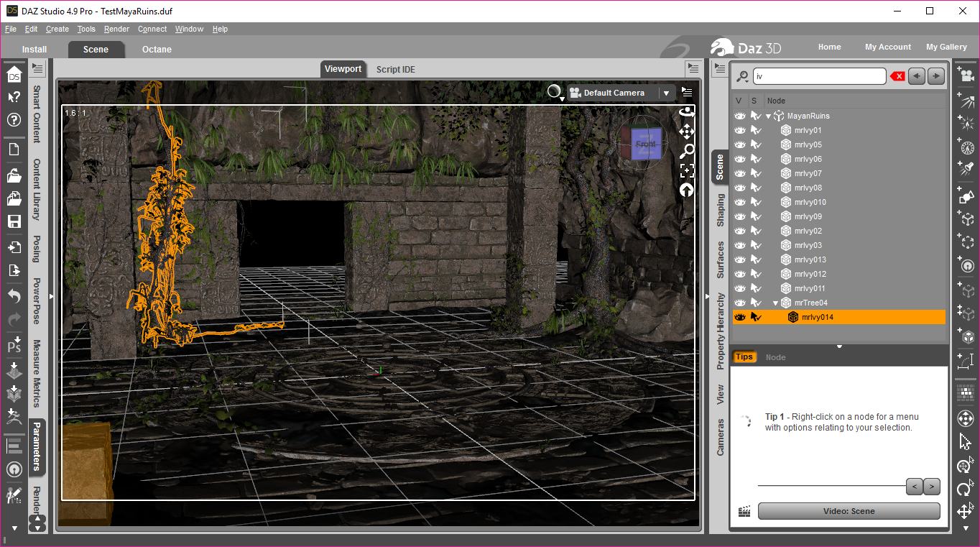Screen dimensions: 980x547
Task: Open the left pane options menu
Action: click(x=37, y=68)
